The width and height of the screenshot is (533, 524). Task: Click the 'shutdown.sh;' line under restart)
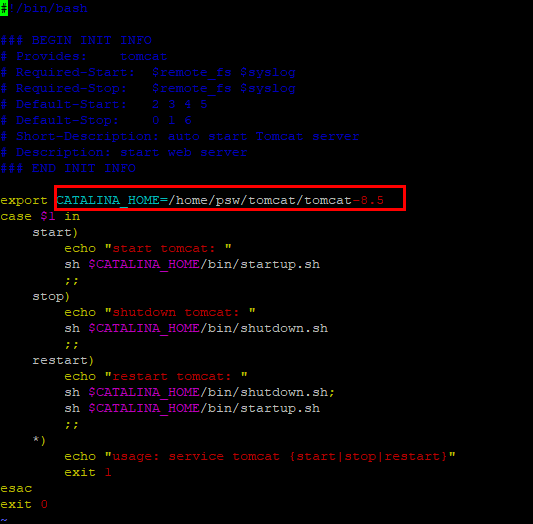tap(200, 392)
